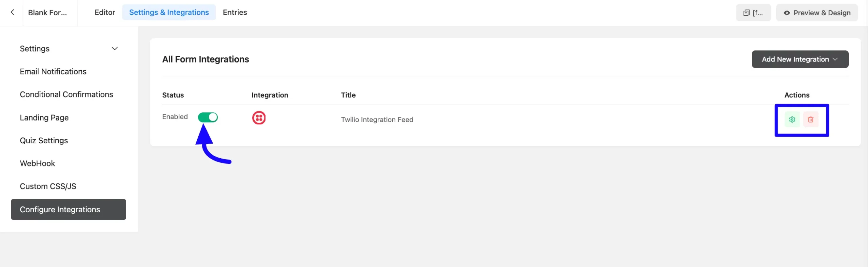Open Landing Page settings
The height and width of the screenshot is (267, 868).
point(44,117)
